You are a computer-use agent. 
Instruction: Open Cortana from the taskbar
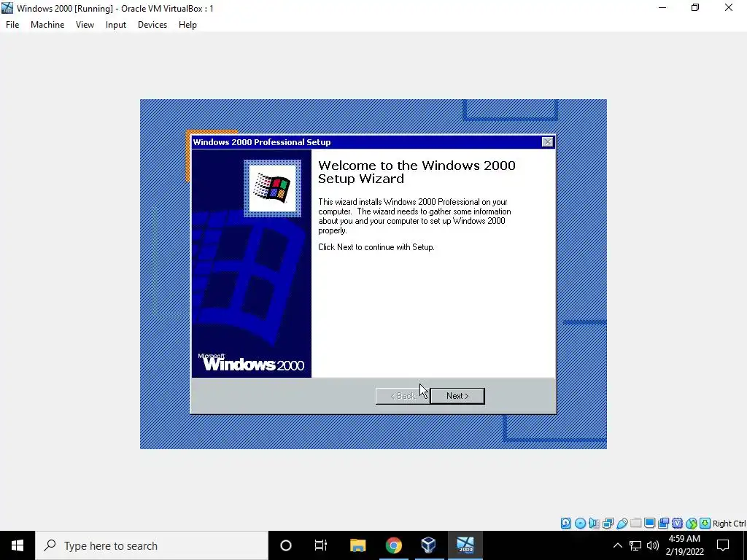tap(286, 545)
